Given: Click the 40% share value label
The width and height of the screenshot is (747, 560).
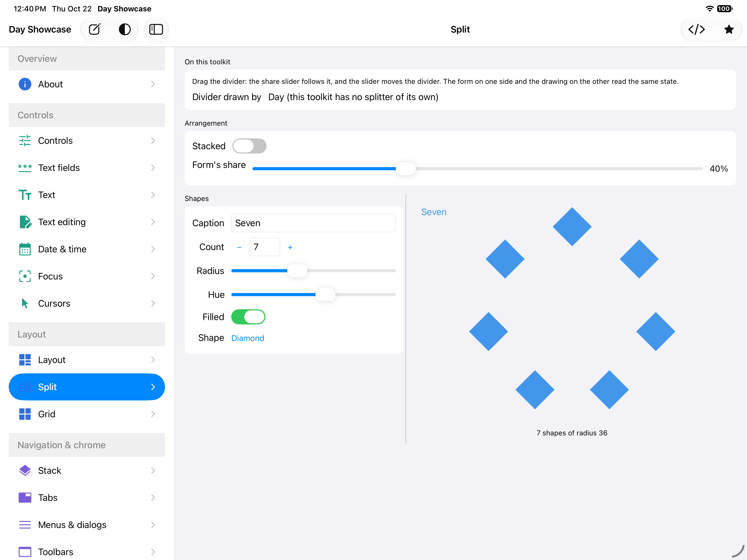Looking at the screenshot, I should (x=718, y=168).
